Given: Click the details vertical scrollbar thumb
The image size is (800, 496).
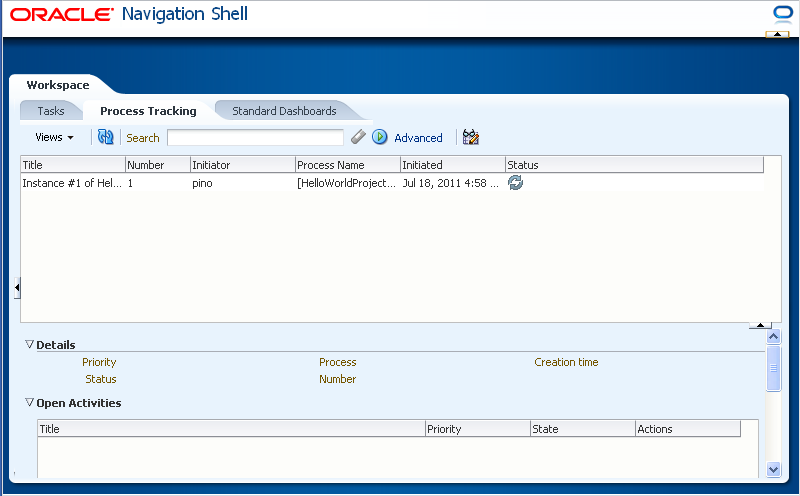Looking at the screenshot, I should click(x=773, y=368).
